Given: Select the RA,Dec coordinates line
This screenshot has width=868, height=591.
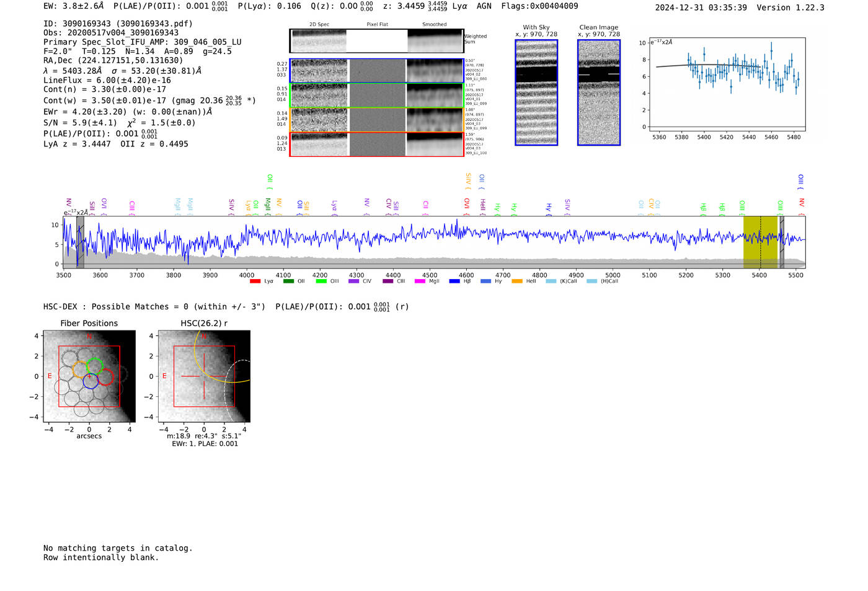Looking at the screenshot, I should (113, 61).
